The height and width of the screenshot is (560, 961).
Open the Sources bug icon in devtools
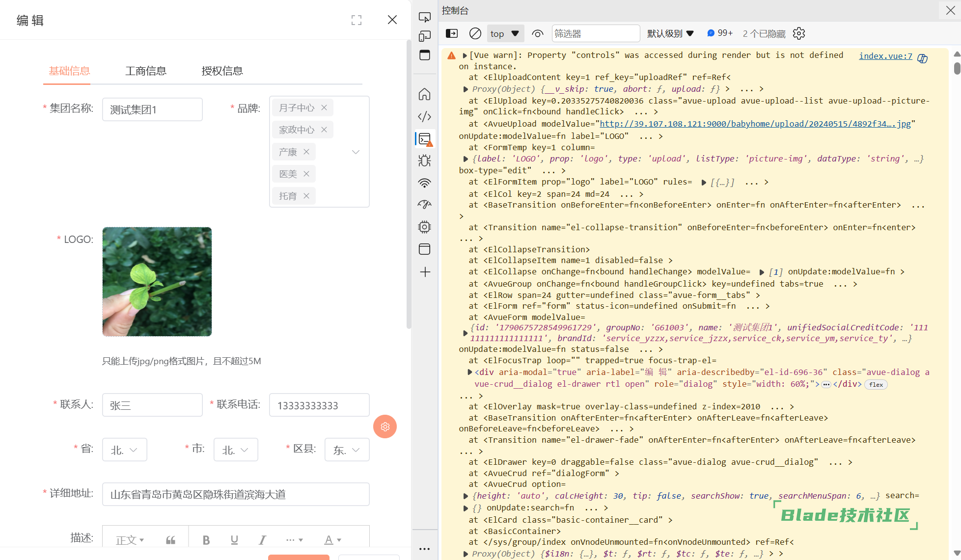tap(425, 160)
